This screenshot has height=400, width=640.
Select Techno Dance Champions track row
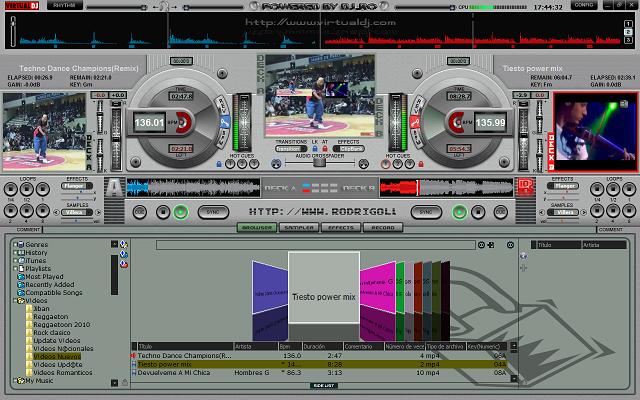(319, 356)
